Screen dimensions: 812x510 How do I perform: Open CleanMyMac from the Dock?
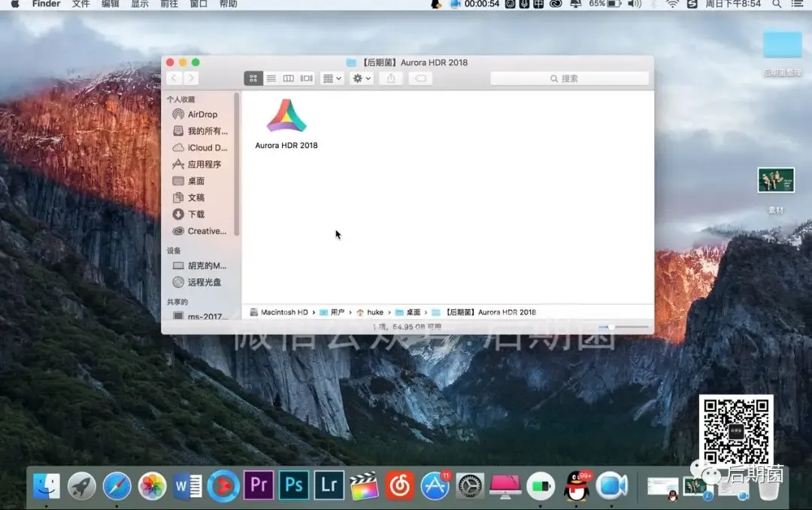pyautogui.click(x=505, y=486)
